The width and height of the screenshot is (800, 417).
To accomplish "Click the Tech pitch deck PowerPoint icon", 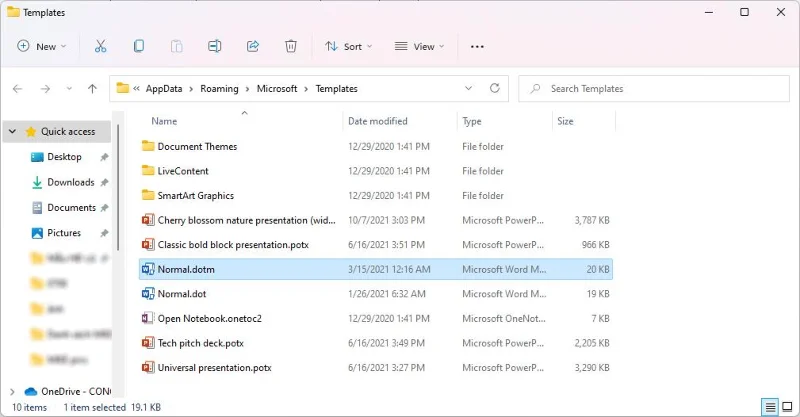I will (148, 342).
